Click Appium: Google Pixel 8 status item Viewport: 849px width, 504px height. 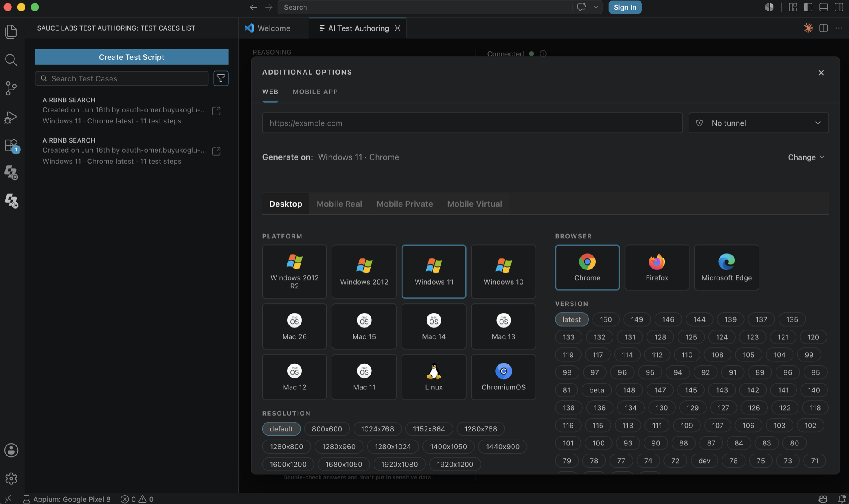tap(67, 499)
